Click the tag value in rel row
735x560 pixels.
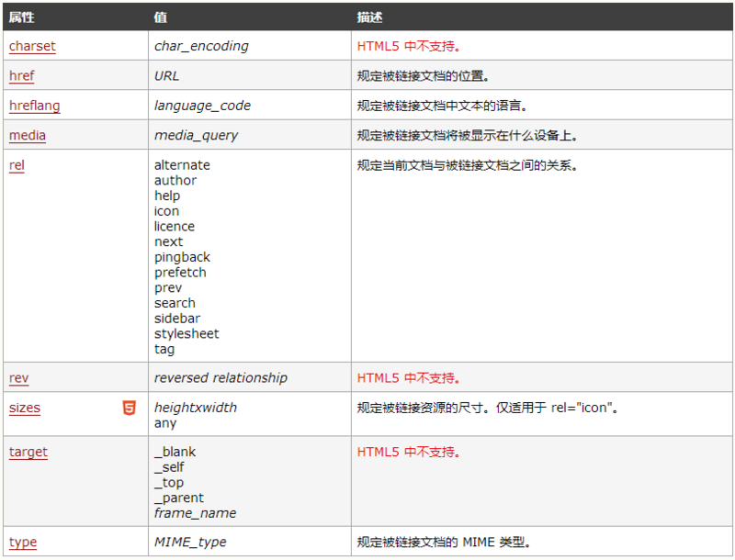[x=164, y=349]
